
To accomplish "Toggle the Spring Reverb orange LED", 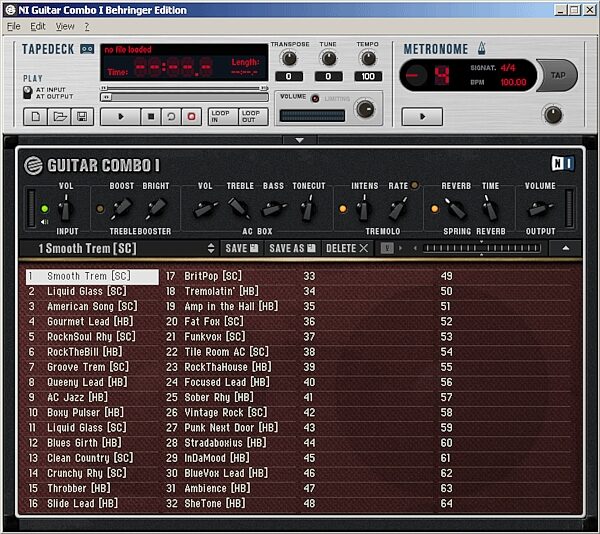I will [x=435, y=209].
